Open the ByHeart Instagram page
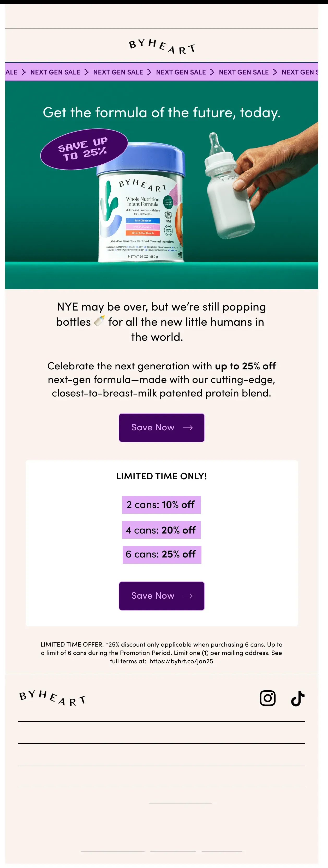This screenshot has width=328, height=868. 268,698
